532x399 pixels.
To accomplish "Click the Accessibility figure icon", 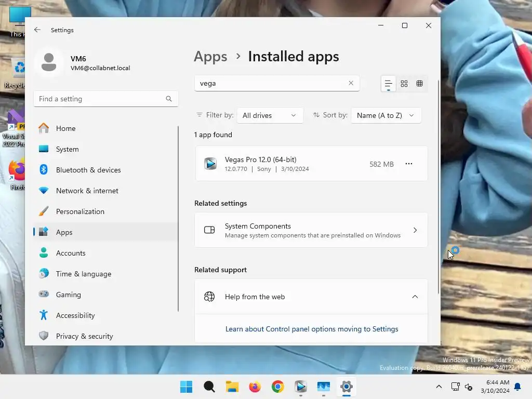I will (x=44, y=315).
